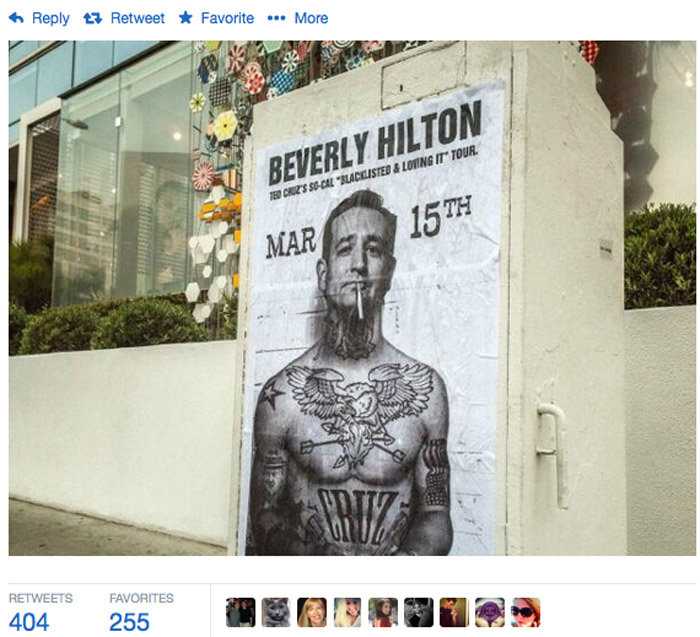
Task: View the 404 retweets count
Action: pos(29,622)
